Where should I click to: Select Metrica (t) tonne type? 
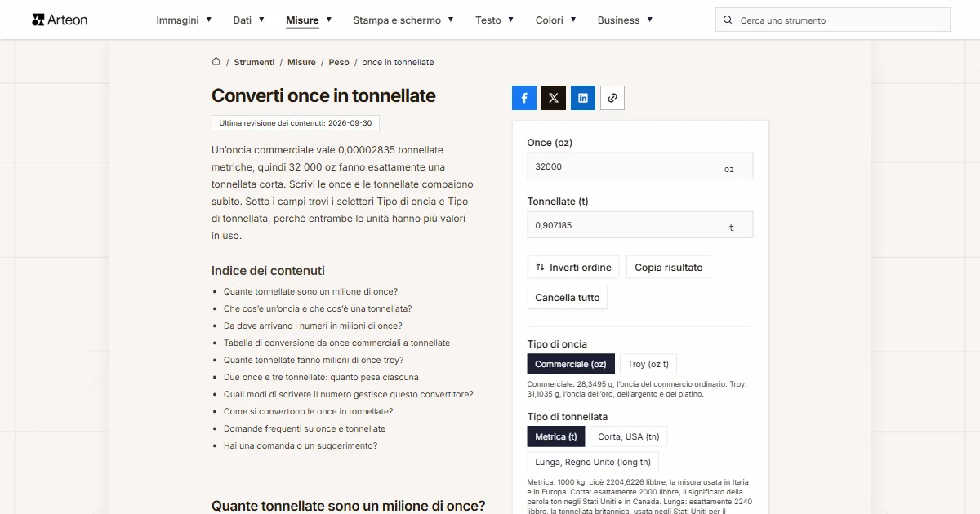[x=556, y=436]
